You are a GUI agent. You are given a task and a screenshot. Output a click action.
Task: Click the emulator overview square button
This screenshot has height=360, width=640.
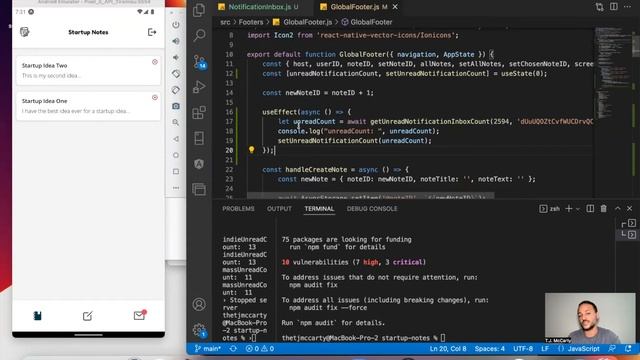pyautogui.click(x=176, y=171)
